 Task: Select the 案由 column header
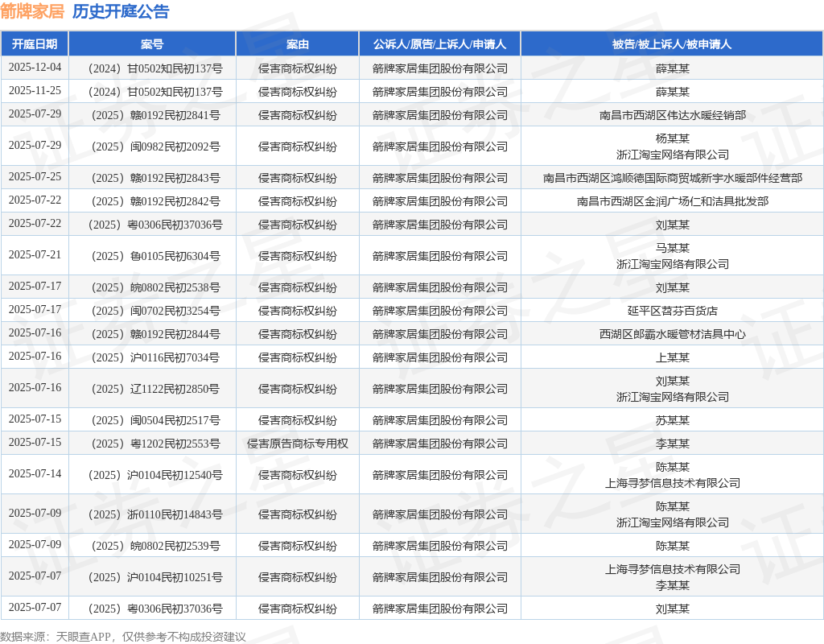click(x=298, y=44)
